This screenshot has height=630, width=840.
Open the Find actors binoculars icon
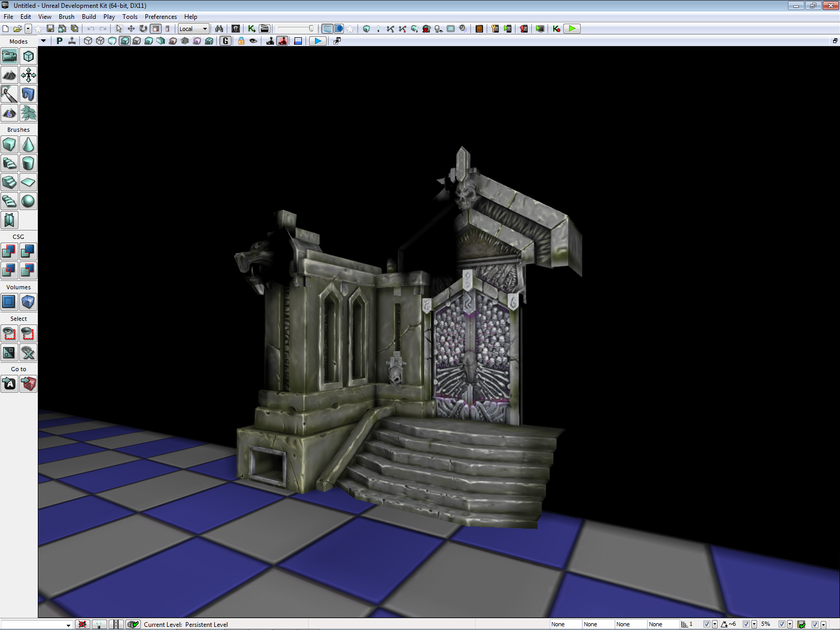[219, 29]
